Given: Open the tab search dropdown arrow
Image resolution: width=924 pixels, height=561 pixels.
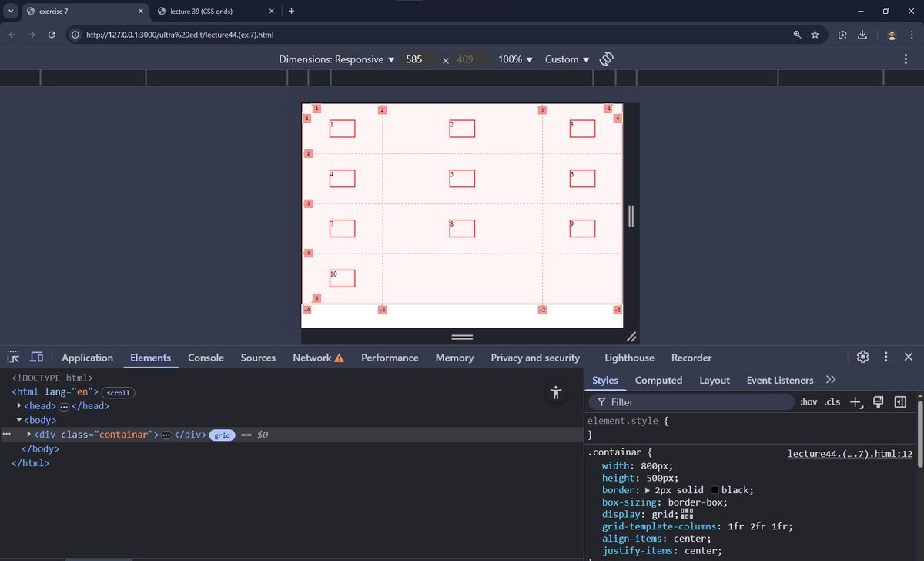Looking at the screenshot, I should (11, 11).
